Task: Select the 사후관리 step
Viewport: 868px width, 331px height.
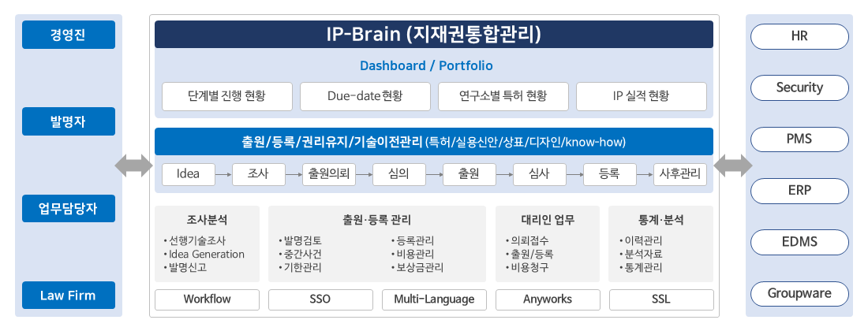Action: click(x=679, y=174)
